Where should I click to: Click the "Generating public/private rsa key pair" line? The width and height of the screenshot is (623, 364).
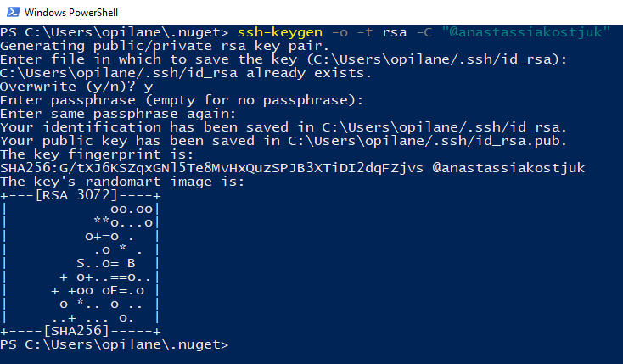click(x=165, y=46)
